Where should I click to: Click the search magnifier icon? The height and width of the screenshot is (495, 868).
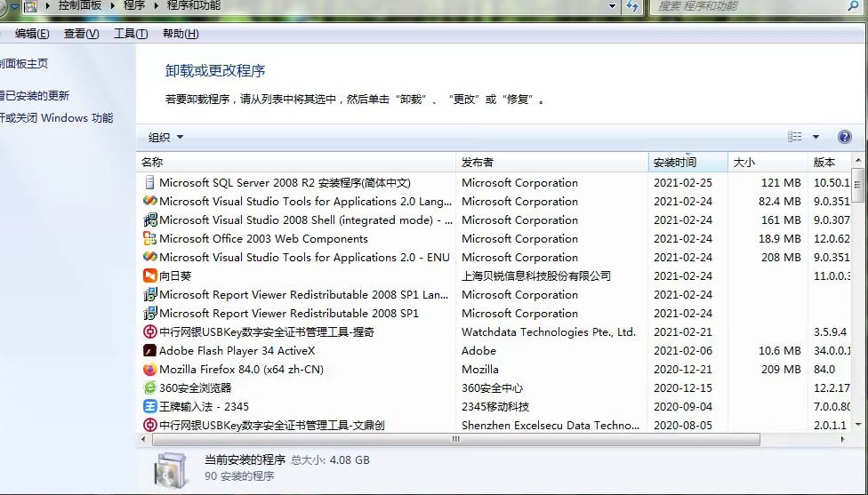853,6
